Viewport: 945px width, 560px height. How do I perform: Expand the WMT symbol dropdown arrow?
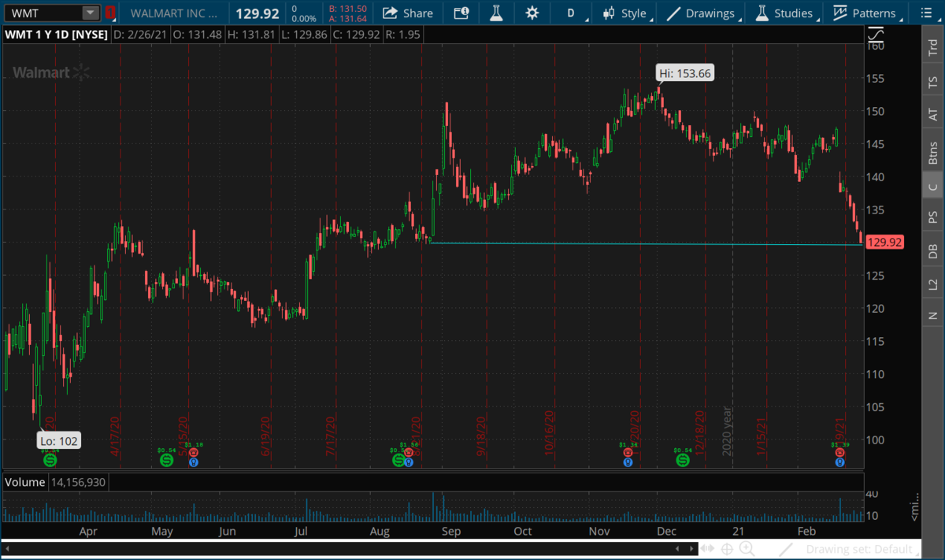91,13
